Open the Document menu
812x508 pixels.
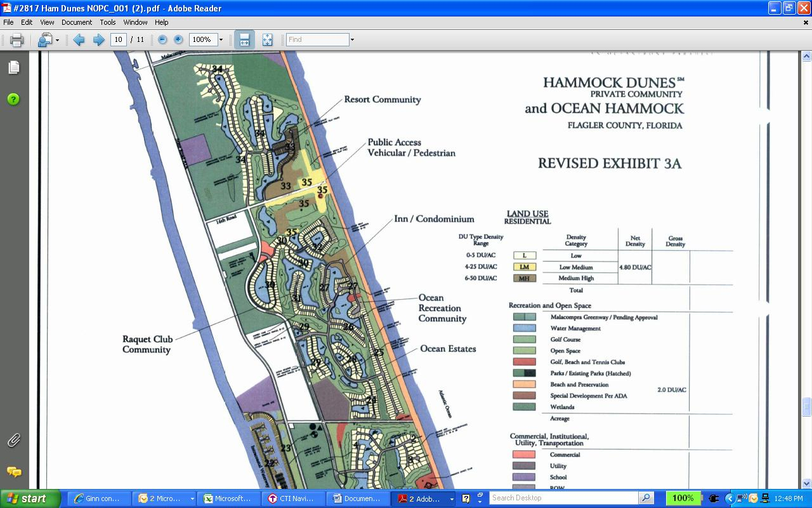[x=77, y=22]
